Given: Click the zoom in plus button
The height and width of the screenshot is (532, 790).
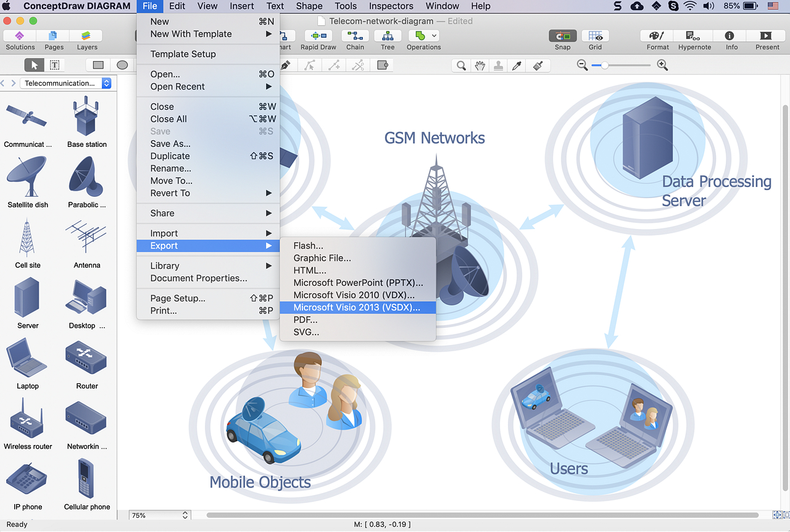Looking at the screenshot, I should click(x=662, y=65).
